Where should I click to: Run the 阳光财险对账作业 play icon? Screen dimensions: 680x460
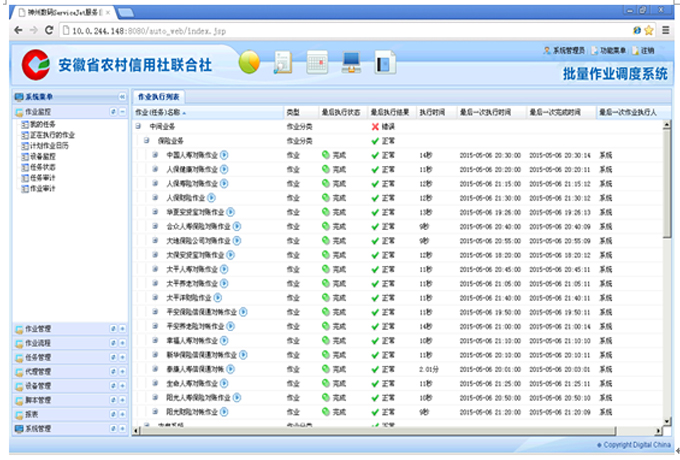pos(224,412)
